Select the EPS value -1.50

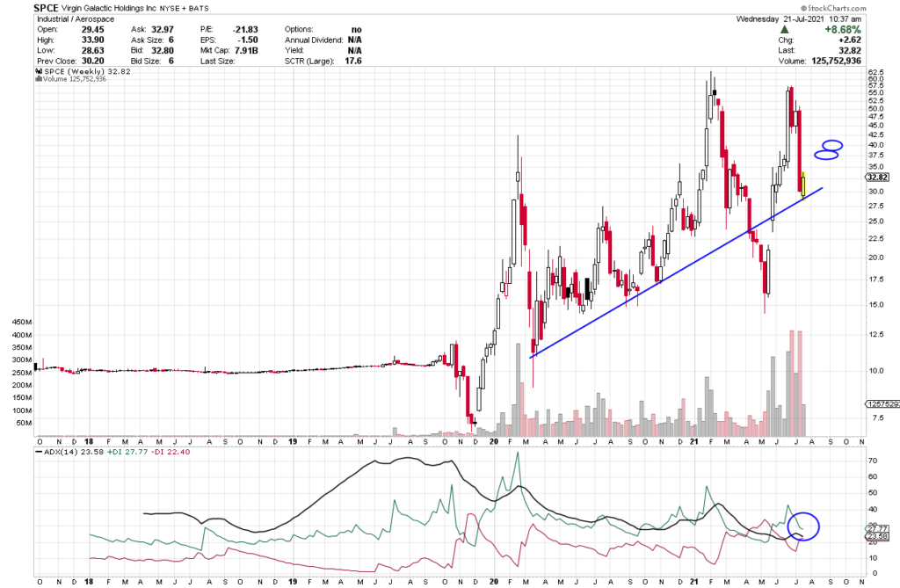[248, 40]
